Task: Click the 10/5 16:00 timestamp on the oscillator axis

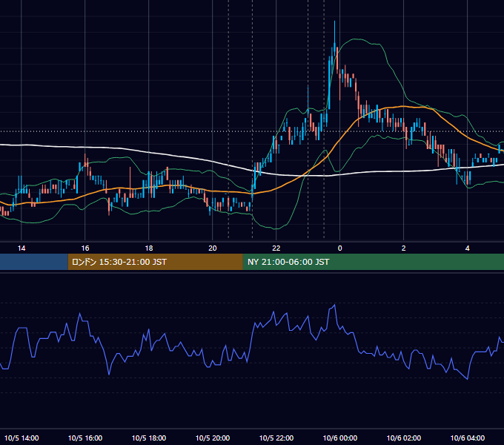Action: point(85,438)
